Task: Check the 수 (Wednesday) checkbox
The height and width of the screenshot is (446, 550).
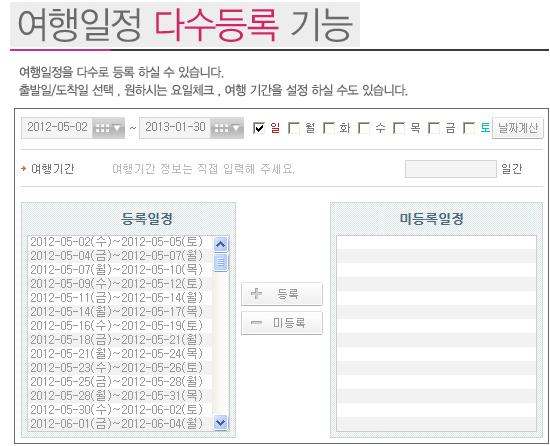Action: click(x=364, y=128)
